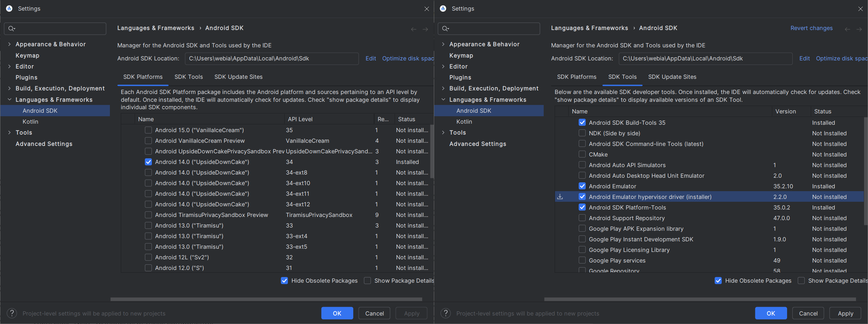Viewport: 868px width, 324px height.
Task: Expand Tools node in right window
Action: pos(443,132)
